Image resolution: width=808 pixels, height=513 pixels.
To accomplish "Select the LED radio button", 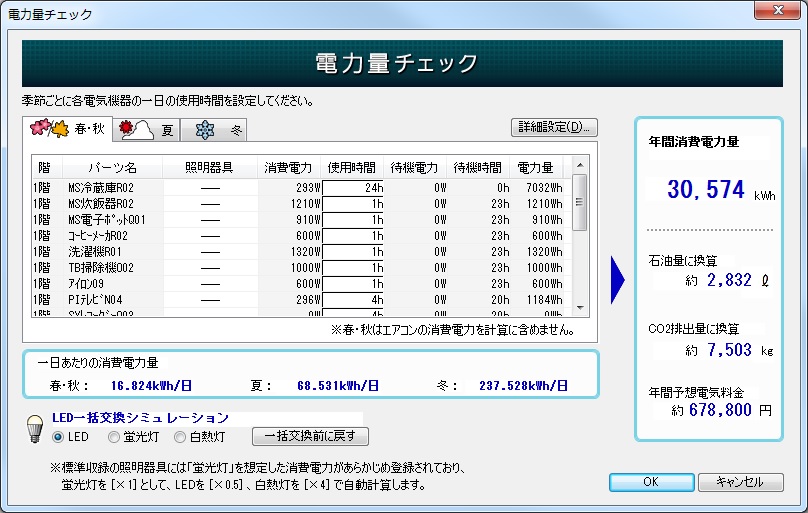I will (x=58, y=437).
